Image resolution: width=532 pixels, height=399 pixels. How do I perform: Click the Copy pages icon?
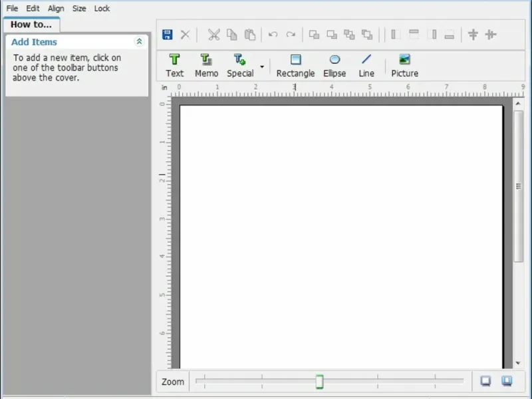232,35
